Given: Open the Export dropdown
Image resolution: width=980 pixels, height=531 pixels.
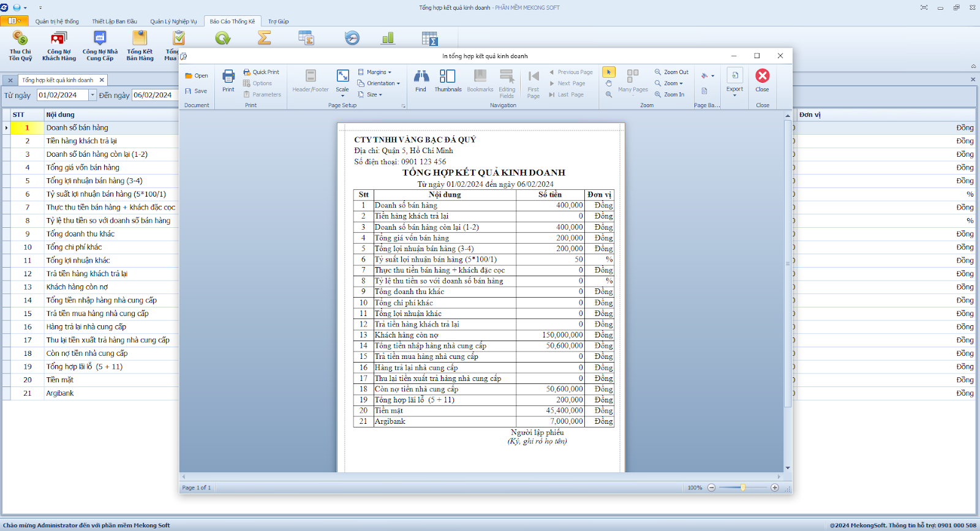Looking at the screenshot, I should coord(734,83).
